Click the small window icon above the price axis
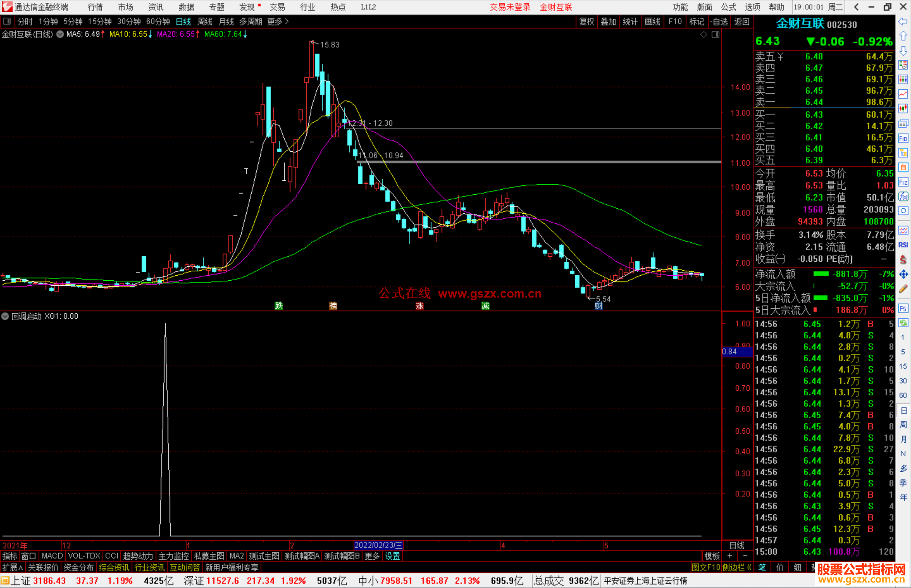The height and width of the screenshot is (588, 911). tap(715, 35)
